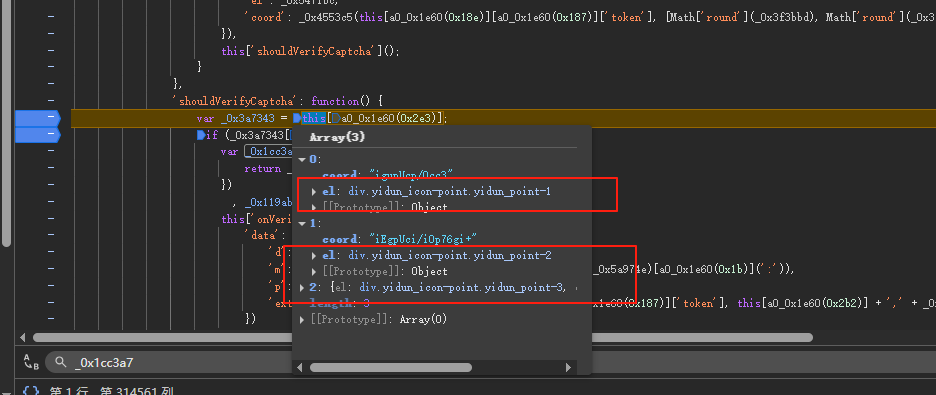Image resolution: width=936 pixels, height=395 pixels.
Task: Click the magnifier icon in the search field
Action: click(60, 362)
